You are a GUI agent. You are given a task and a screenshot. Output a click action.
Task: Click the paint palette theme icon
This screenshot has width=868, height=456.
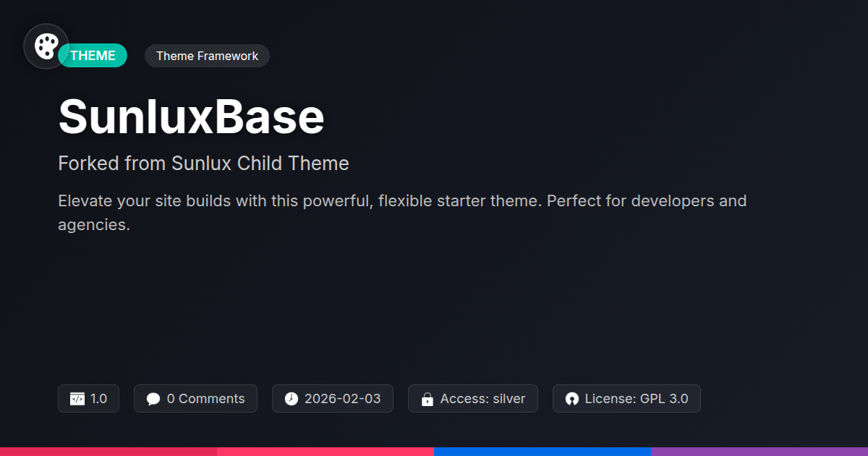(x=46, y=46)
